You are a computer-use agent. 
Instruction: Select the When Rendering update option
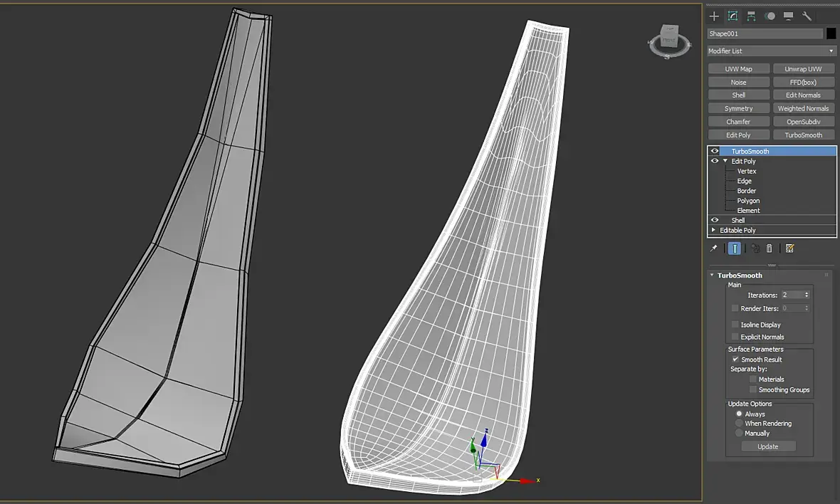pyautogui.click(x=739, y=423)
